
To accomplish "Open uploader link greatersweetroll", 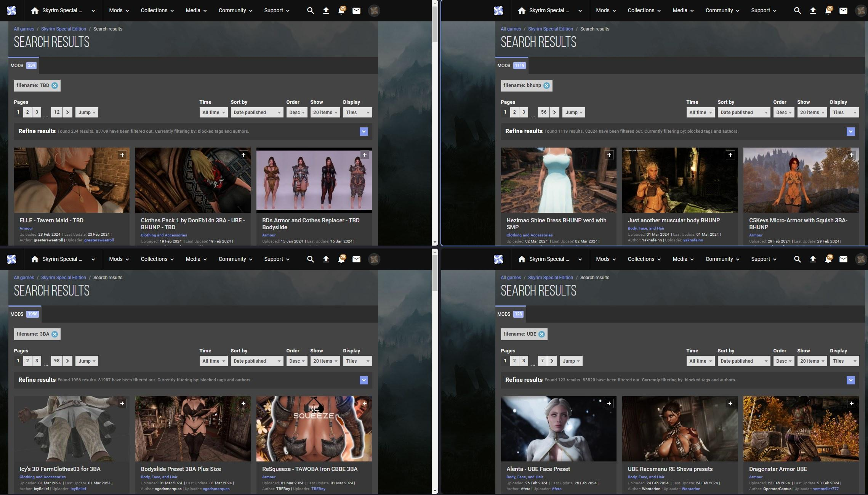I will (99, 240).
